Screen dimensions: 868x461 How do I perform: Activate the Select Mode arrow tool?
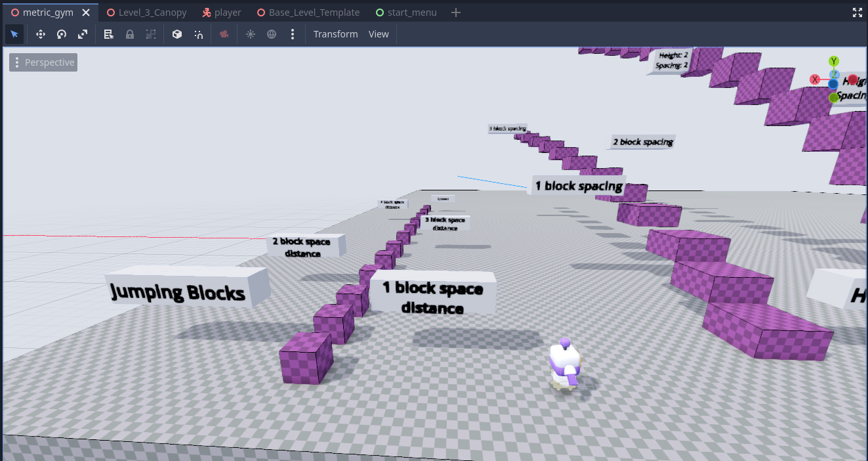pyautogui.click(x=14, y=34)
